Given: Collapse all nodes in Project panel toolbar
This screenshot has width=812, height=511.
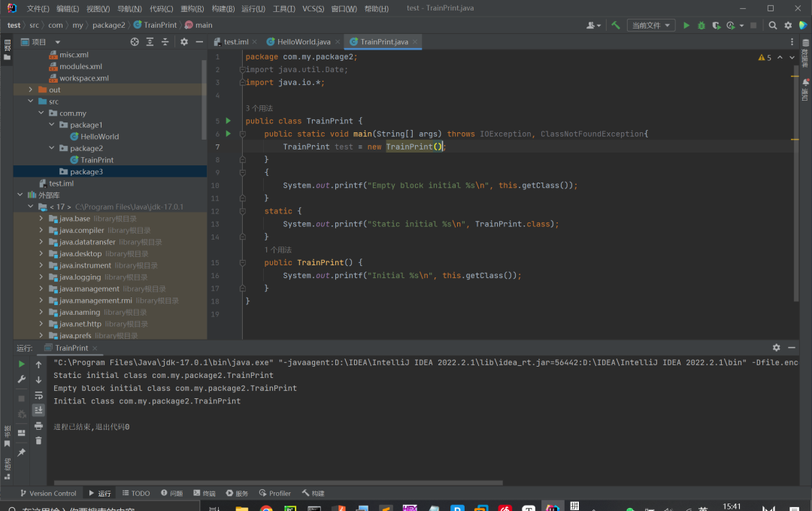Looking at the screenshot, I should coord(165,42).
